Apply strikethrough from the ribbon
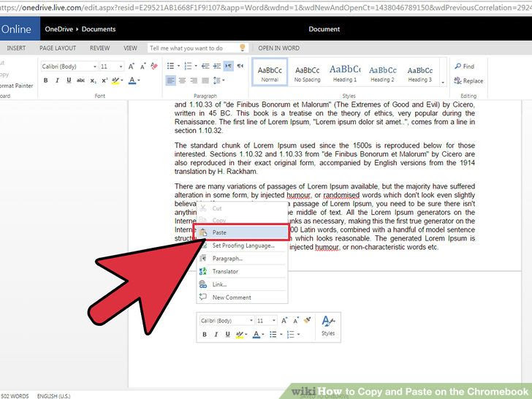532x399 pixels. 80,80
